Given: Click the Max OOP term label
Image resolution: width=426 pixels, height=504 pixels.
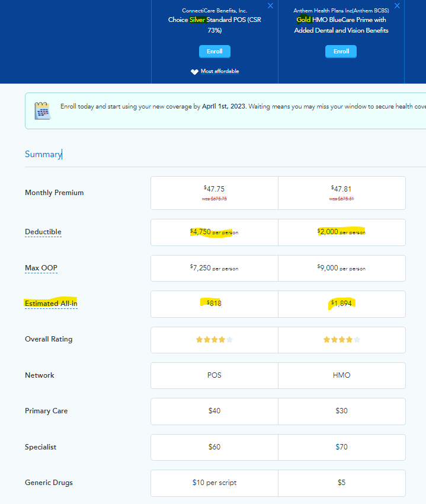Looking at the screenshot, I should (x=41, y=268).
